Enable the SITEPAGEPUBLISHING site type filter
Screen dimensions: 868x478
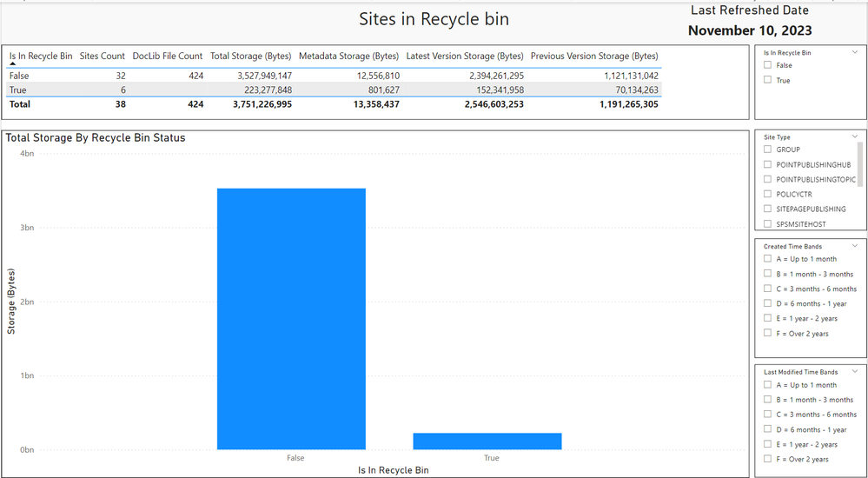[x=767, y=209]
